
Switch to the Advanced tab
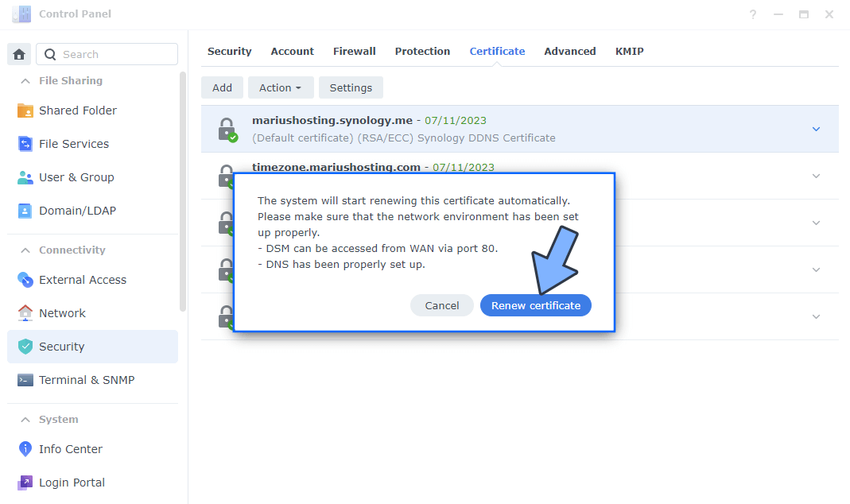point(570,52)
